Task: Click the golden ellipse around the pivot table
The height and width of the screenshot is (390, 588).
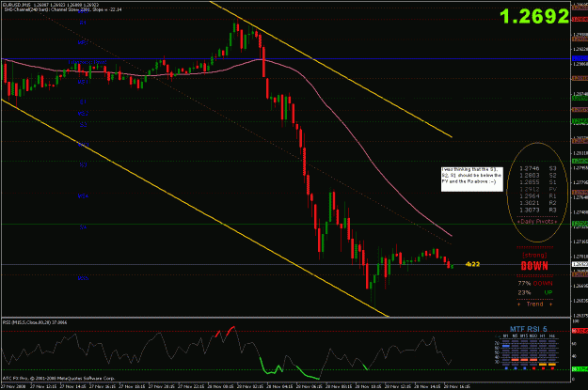Action: click(x=537, y=193)
